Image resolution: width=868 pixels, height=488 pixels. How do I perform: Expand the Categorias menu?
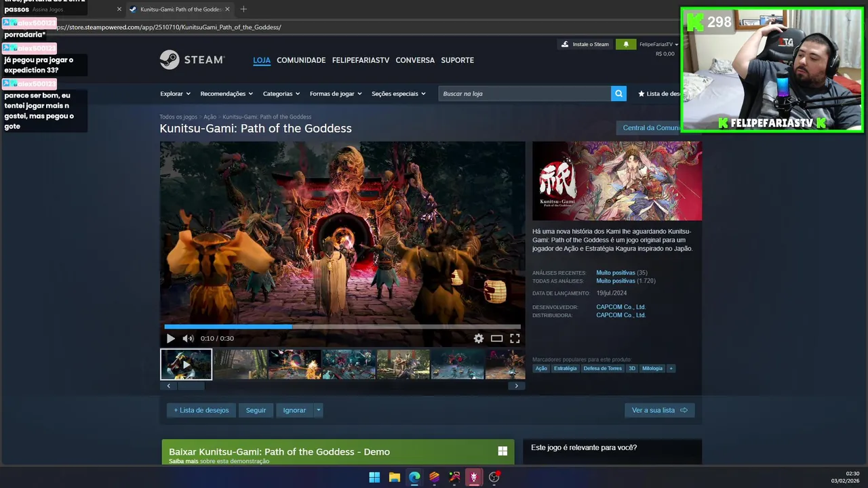281,94
